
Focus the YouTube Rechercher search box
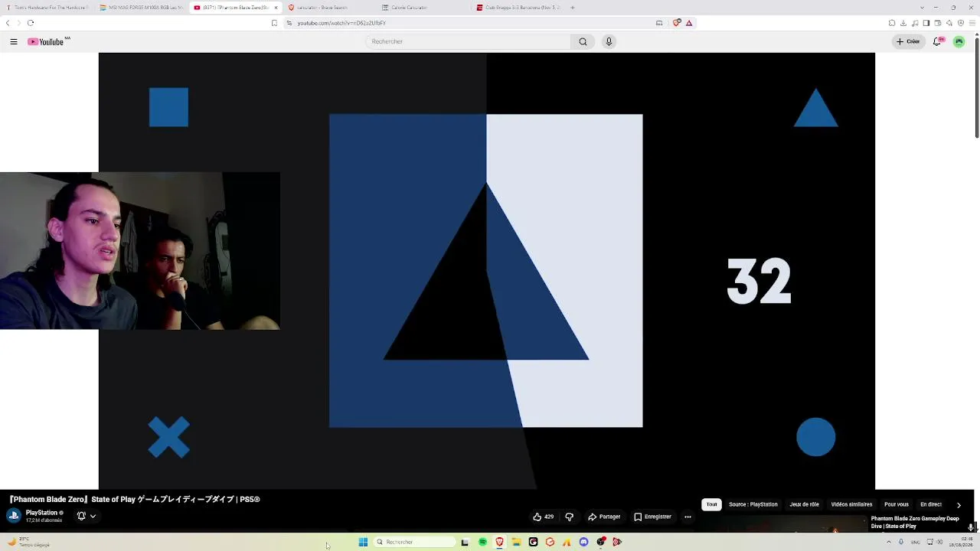(x=469, y=41)
